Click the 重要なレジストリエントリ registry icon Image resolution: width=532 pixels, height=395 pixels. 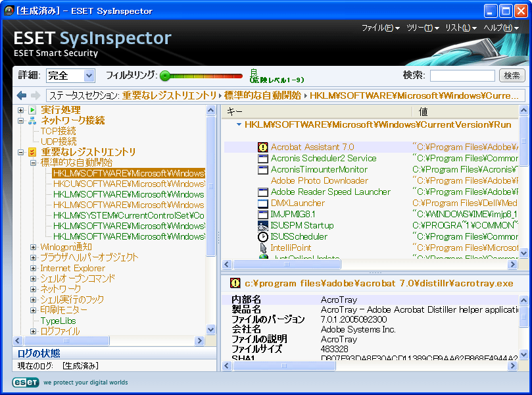coord(32,152)
